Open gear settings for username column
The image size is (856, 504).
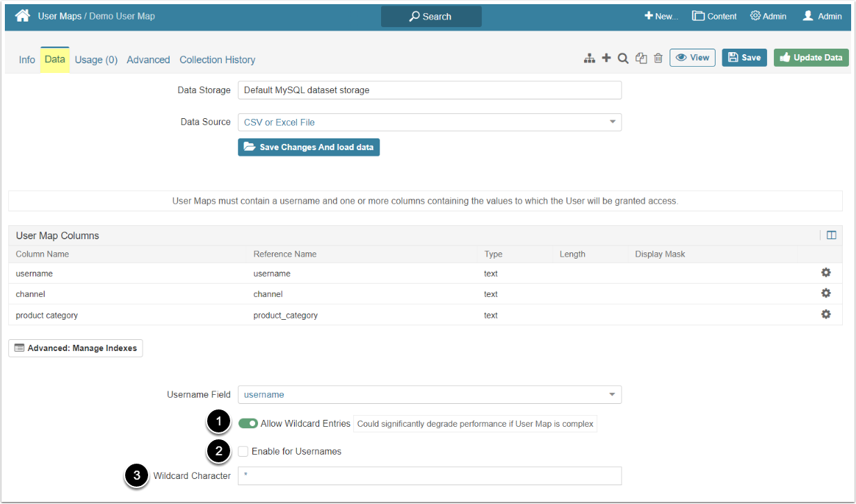tap(825, 273)
